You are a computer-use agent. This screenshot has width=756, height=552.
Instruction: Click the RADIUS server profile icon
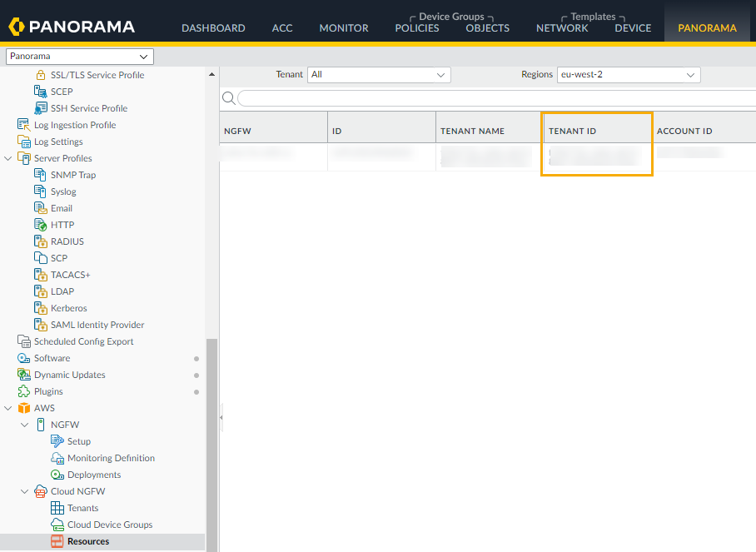tap(40, 241)
